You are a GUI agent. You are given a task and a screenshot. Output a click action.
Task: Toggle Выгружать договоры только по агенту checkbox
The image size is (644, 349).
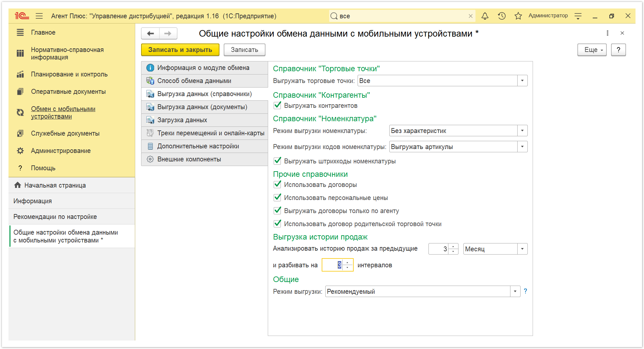[x=278, y=210]
